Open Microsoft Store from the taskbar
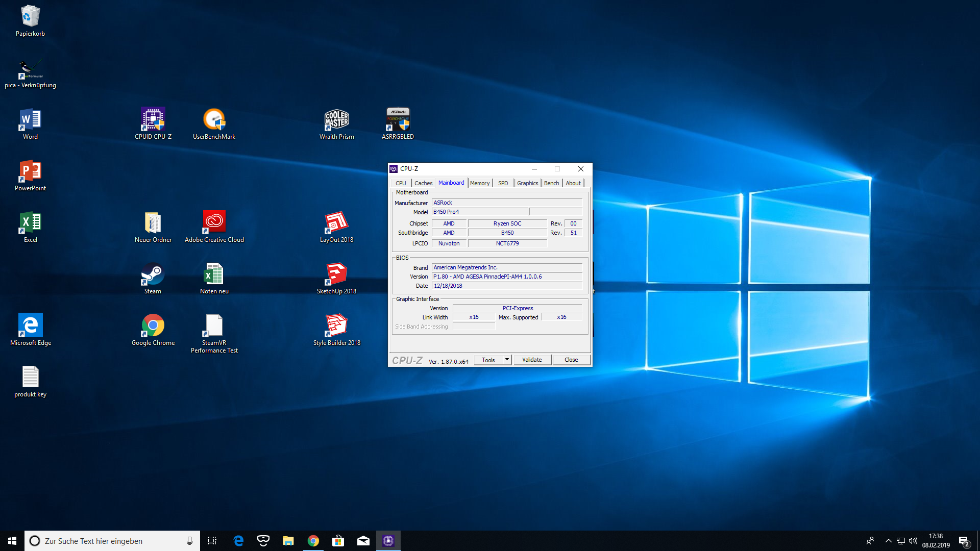Screen dimensions: 980x551 tap(338, 541)
